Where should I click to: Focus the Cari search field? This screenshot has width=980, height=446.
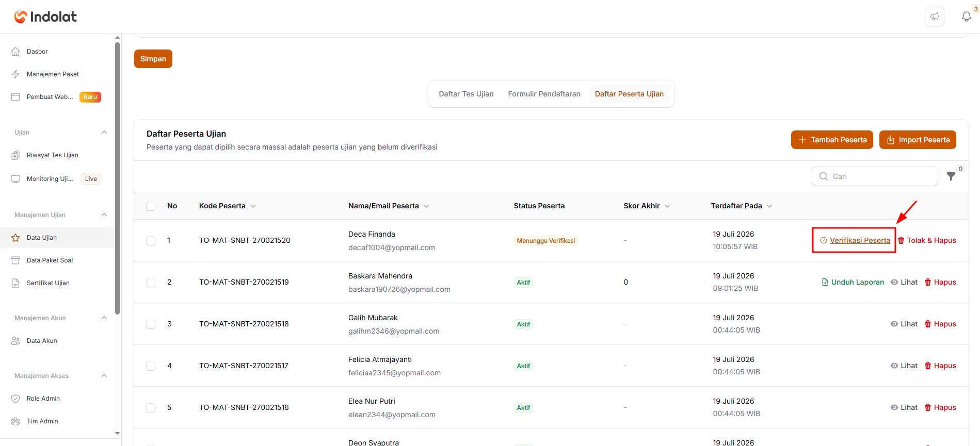coord(875,176)
